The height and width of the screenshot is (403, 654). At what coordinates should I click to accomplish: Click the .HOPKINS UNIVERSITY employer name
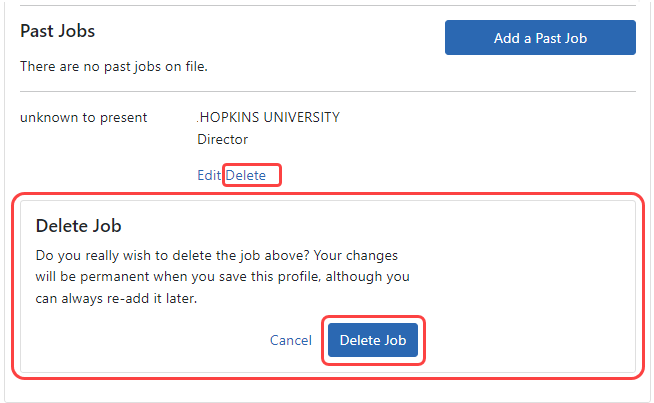[x=268, y=117]
